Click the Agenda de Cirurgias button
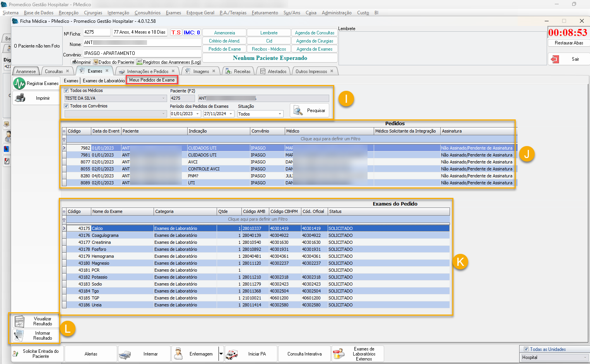 point(315,41)
